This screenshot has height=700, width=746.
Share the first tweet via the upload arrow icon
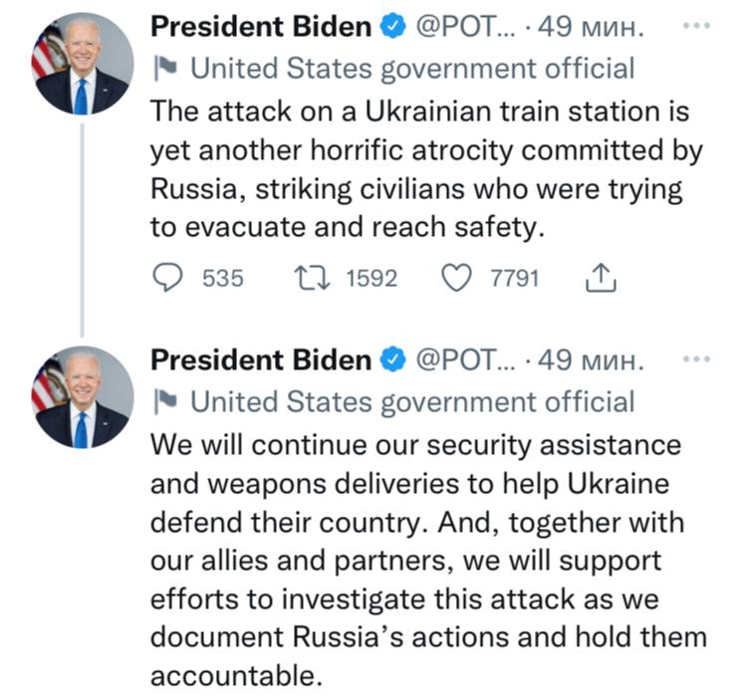(x=601, y=279)
